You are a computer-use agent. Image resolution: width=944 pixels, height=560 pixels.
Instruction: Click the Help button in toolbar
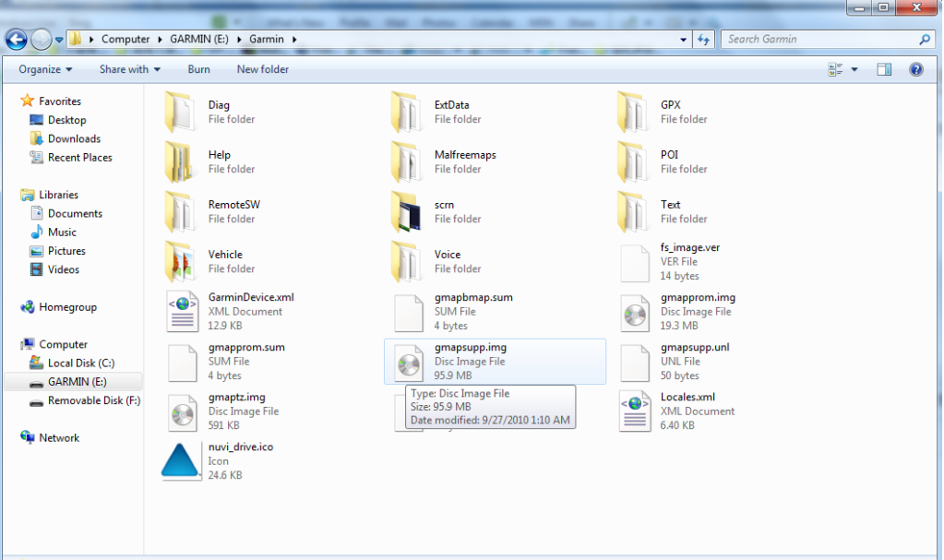point(915,69)
